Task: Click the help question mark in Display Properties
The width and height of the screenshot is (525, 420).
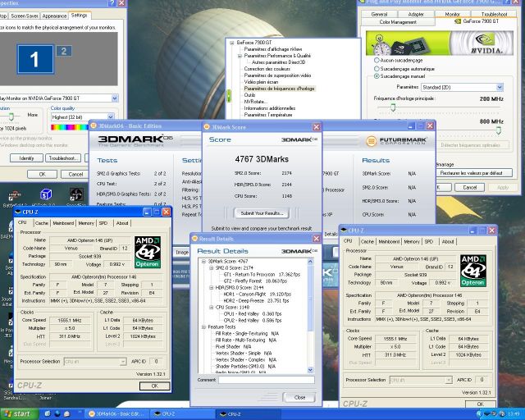Action: [112, 3]
